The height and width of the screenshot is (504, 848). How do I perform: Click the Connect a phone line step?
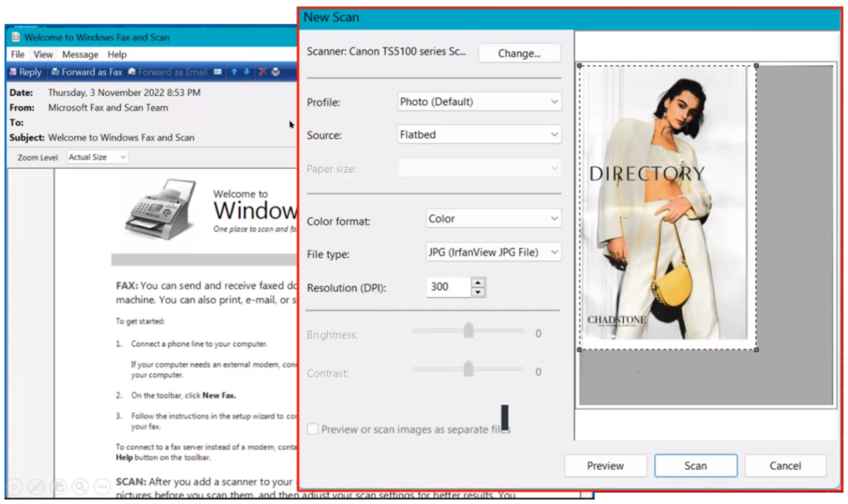(199, 343)
